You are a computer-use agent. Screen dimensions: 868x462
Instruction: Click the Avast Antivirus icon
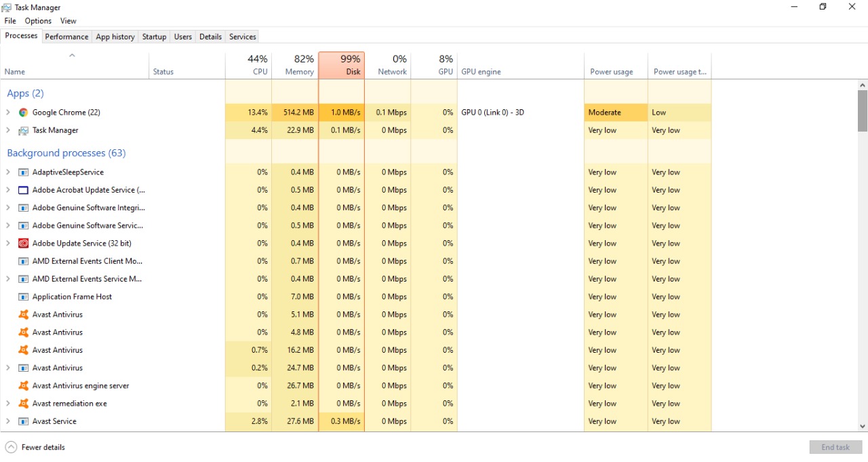(x=23, y=314)
